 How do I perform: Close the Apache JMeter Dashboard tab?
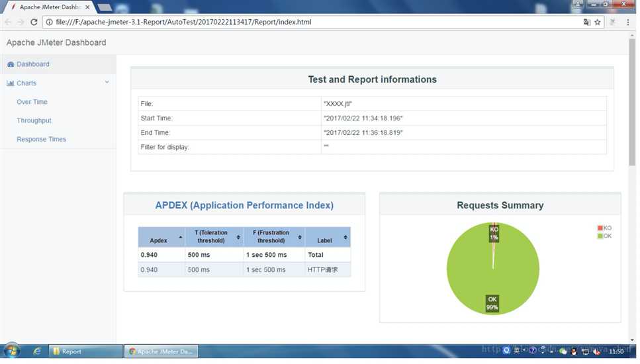click(x=87, y=7)
